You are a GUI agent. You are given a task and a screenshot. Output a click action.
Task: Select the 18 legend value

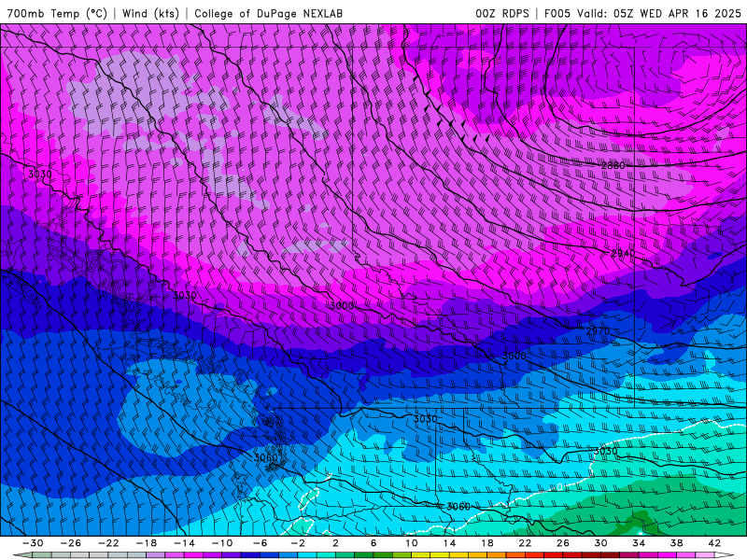tap(486, 543)
